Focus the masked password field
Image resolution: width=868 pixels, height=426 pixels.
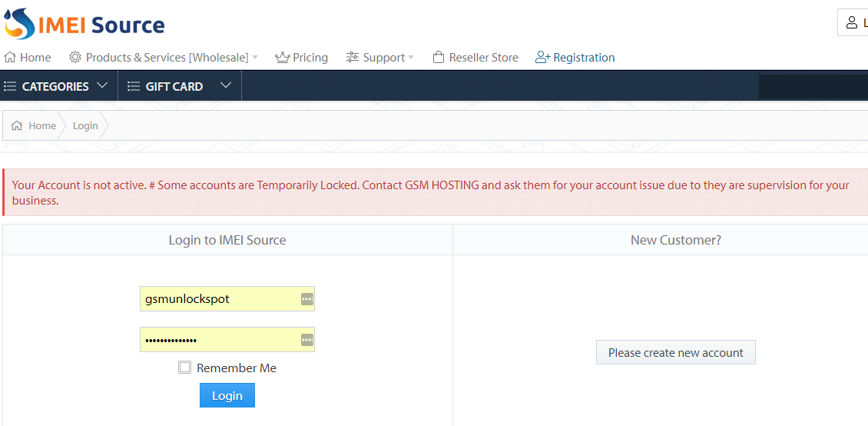227,340
